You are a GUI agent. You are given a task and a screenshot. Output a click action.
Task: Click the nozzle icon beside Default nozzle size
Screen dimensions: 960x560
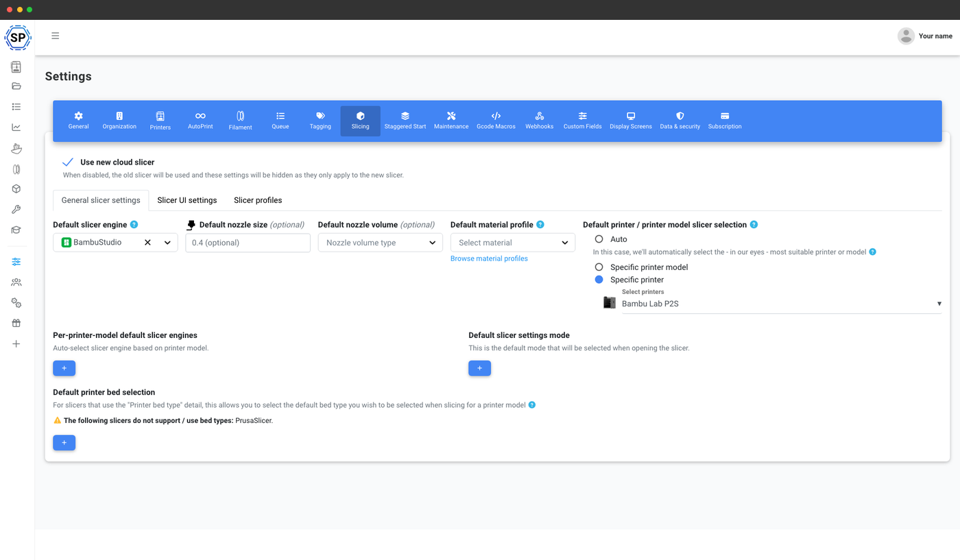pyautogui.click(x=191, y=225)
